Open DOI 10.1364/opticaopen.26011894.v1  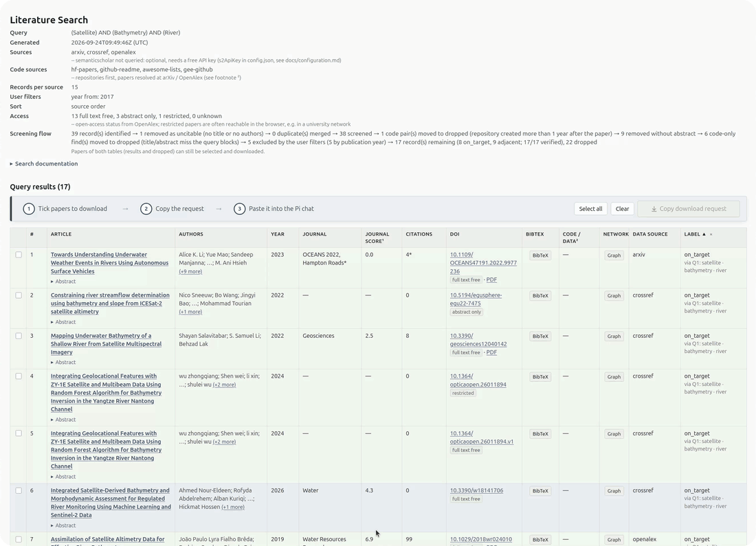pos(482,437)
